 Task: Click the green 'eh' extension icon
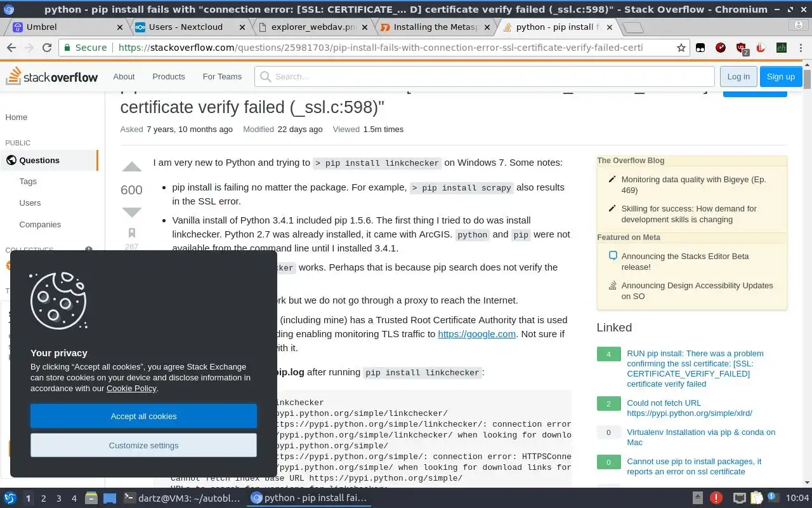(x=782, y=48)
